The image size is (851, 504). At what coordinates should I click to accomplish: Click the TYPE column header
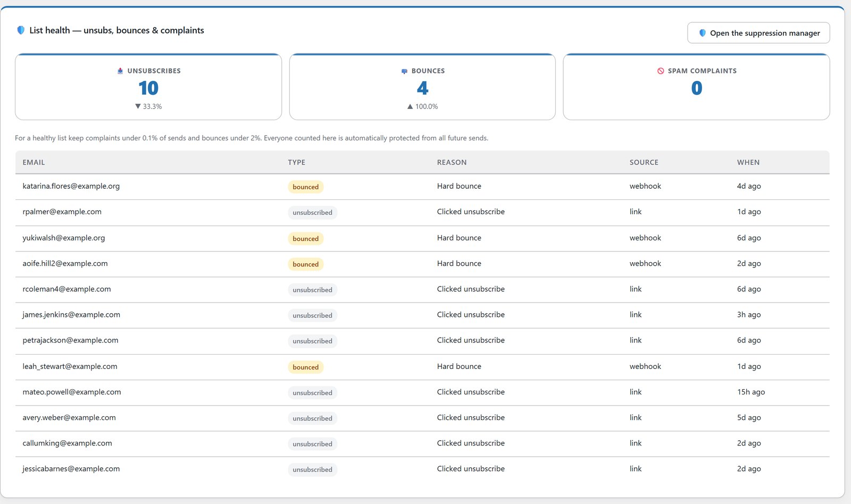coord(297,162)
